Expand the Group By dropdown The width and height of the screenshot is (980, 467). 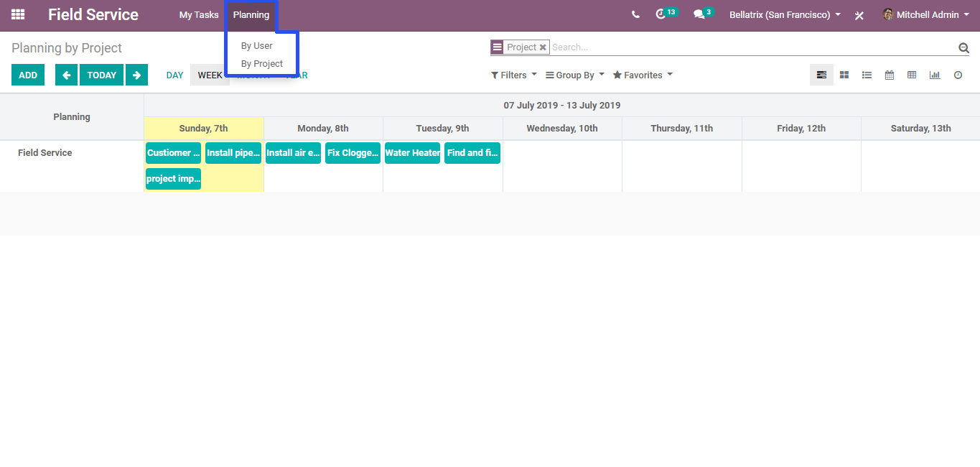tap(575, 75)
